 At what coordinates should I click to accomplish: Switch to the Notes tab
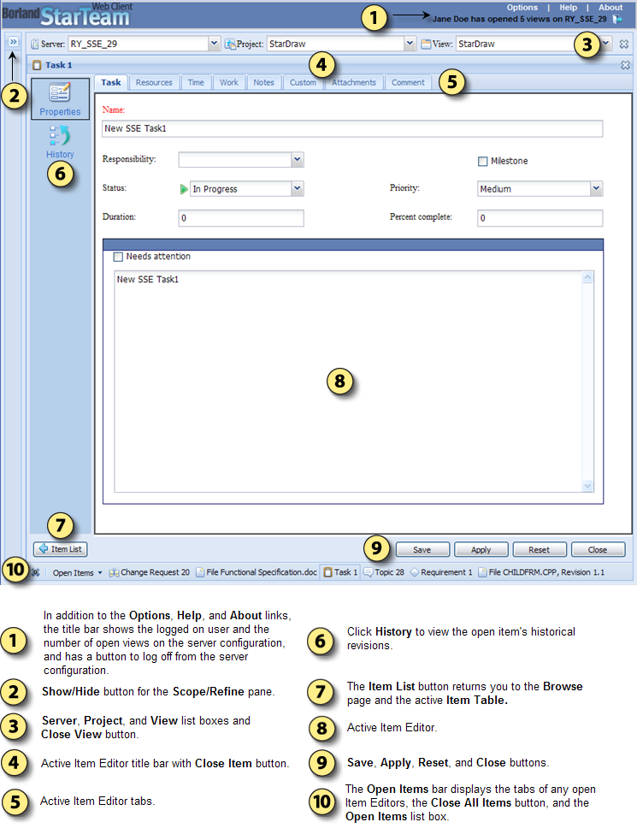264,83
